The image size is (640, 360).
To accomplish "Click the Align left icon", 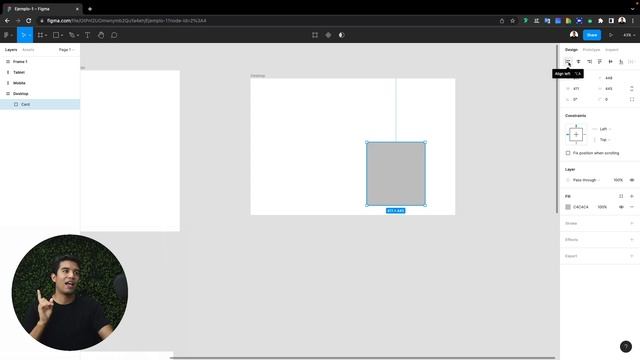I will (x=568, y=62).
